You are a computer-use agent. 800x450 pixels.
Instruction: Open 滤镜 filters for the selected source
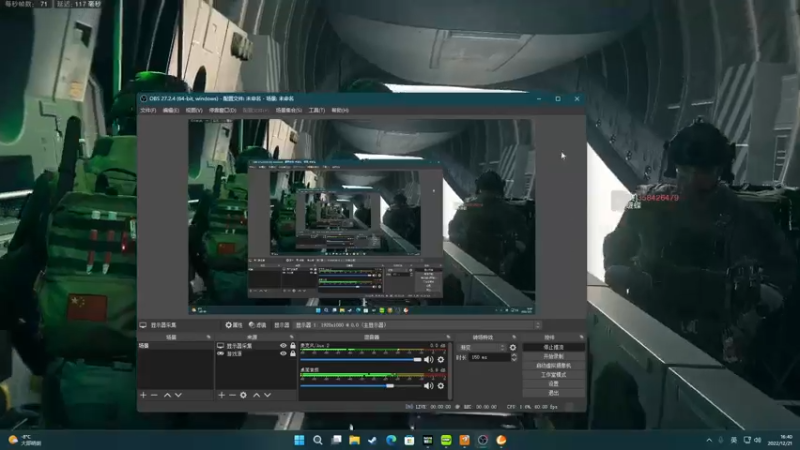pyautogui.click(x=258, y=325)
